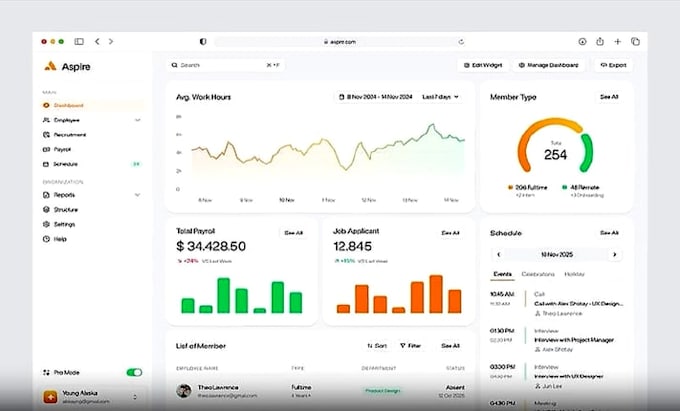
Task: Reload page with the refresh icon
Action: 461,42
